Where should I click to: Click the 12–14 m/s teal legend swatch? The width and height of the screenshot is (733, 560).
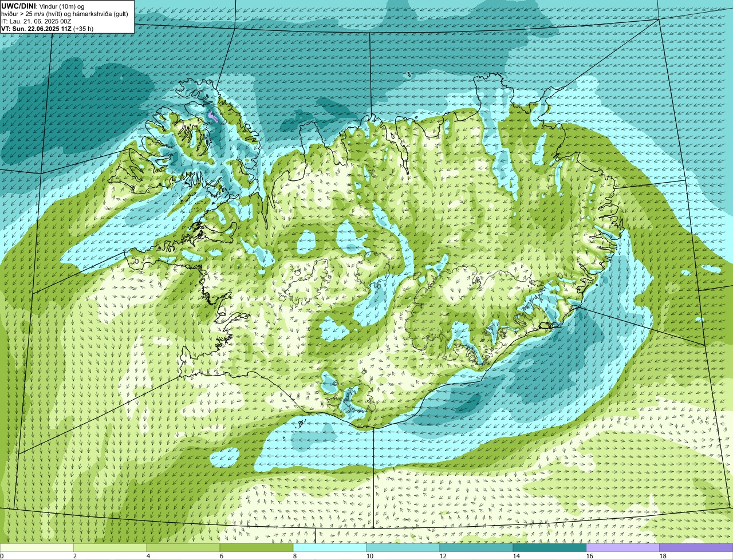[x=476, y=548]
